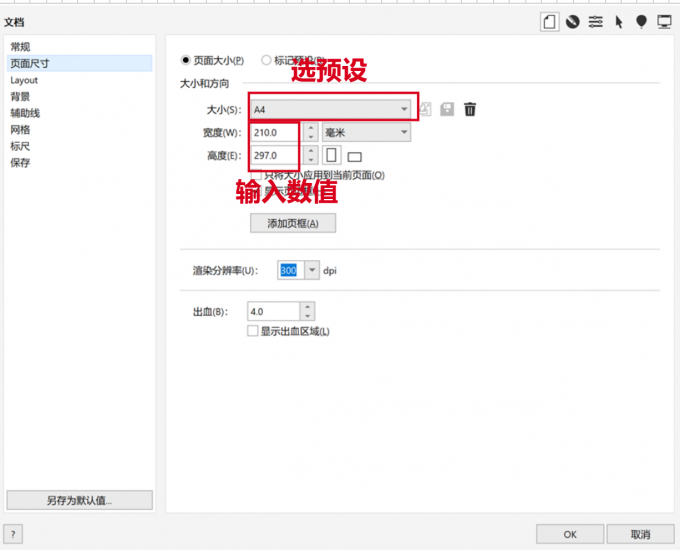Click the width field showing 210.0
Screen dimensions: 680x551
(278, 132)
